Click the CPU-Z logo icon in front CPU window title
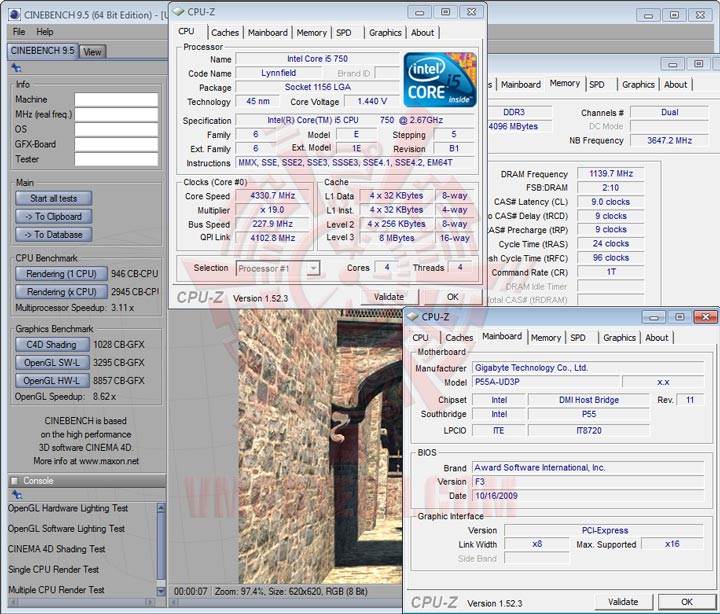This screenshot has height=614, width=720. point(178,11)
